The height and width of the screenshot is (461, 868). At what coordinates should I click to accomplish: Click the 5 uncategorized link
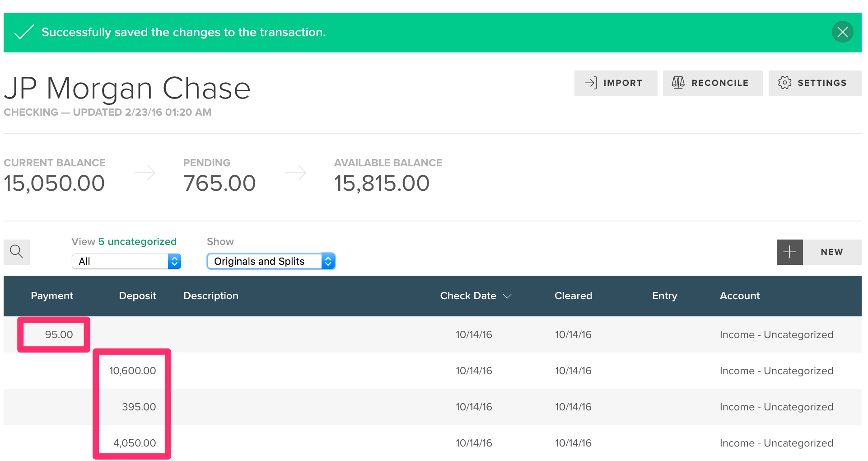(137, 242)
